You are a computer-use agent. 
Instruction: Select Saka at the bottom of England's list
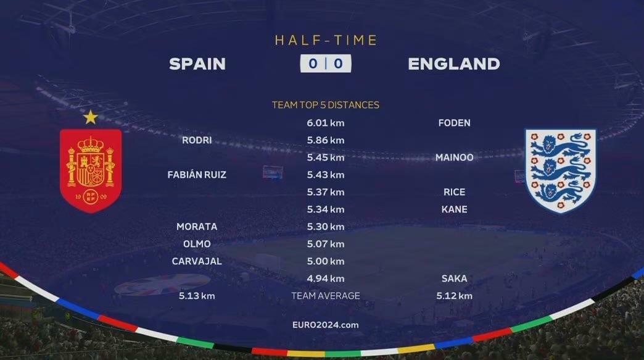pos(454,278)
